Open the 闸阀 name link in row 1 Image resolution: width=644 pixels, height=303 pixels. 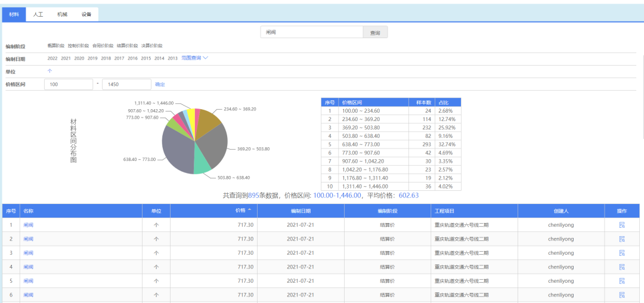tap(28, 225)
